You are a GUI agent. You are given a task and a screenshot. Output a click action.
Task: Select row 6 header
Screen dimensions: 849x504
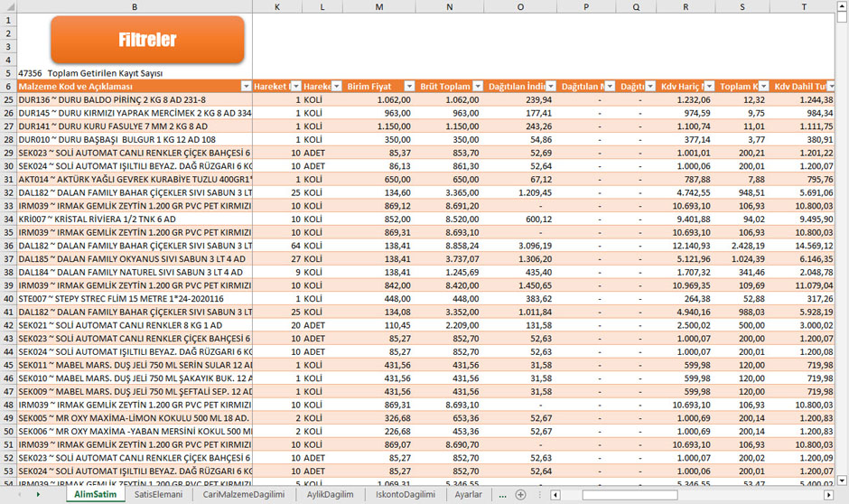[x=8, y=86]
